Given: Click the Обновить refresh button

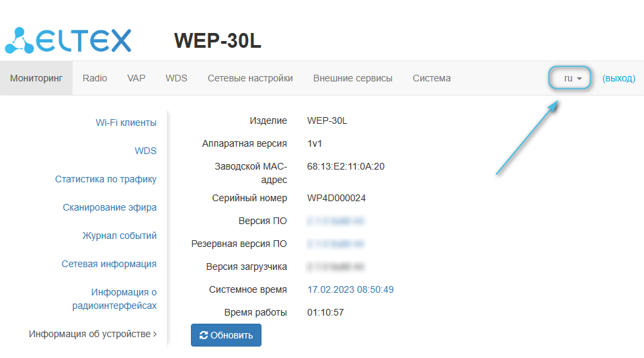Looking at the screenshot, I should point(226,335).
